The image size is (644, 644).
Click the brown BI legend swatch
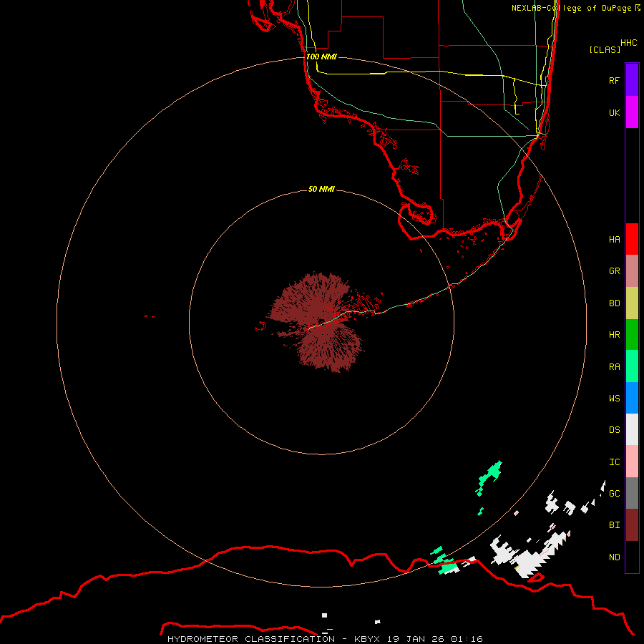coord(632,525)
